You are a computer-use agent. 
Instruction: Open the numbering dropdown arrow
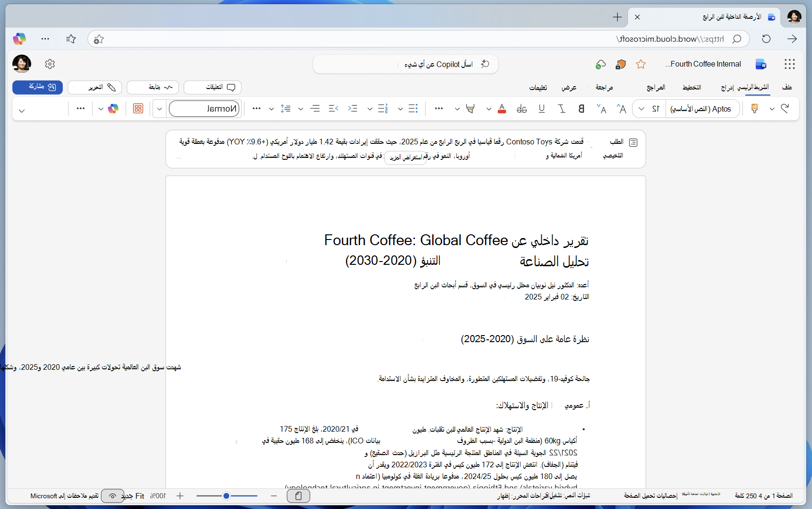point(370,109)
